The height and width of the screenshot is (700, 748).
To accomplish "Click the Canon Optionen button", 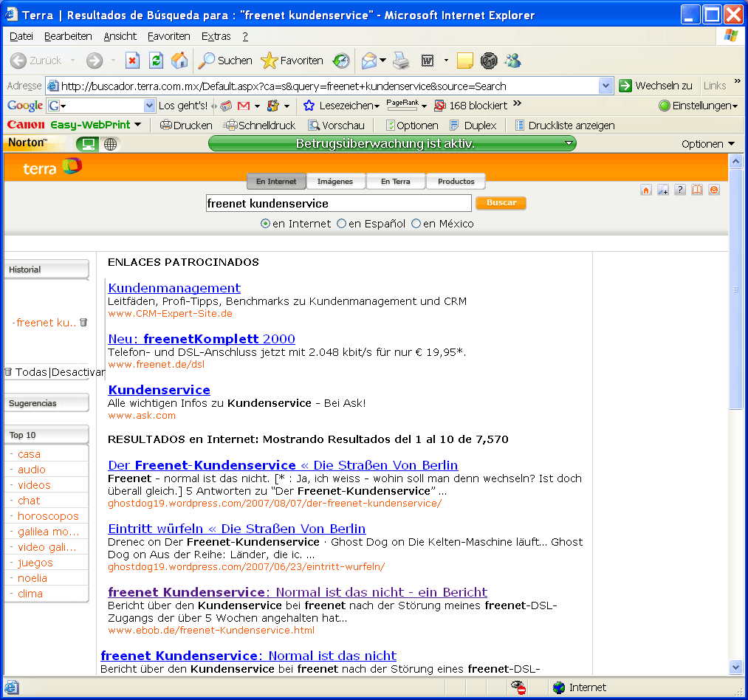I will pos(412,126).
